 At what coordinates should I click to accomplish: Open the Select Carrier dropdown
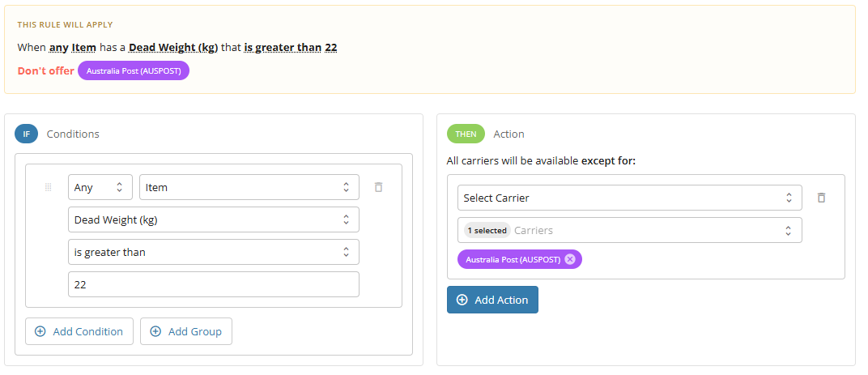[629, 198]
